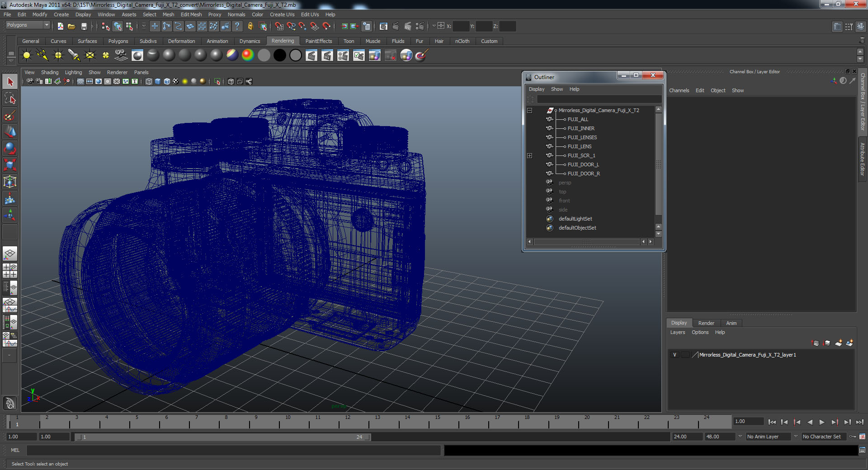
Task: Click the IPR render clapperboard icon
Action: 408,26
